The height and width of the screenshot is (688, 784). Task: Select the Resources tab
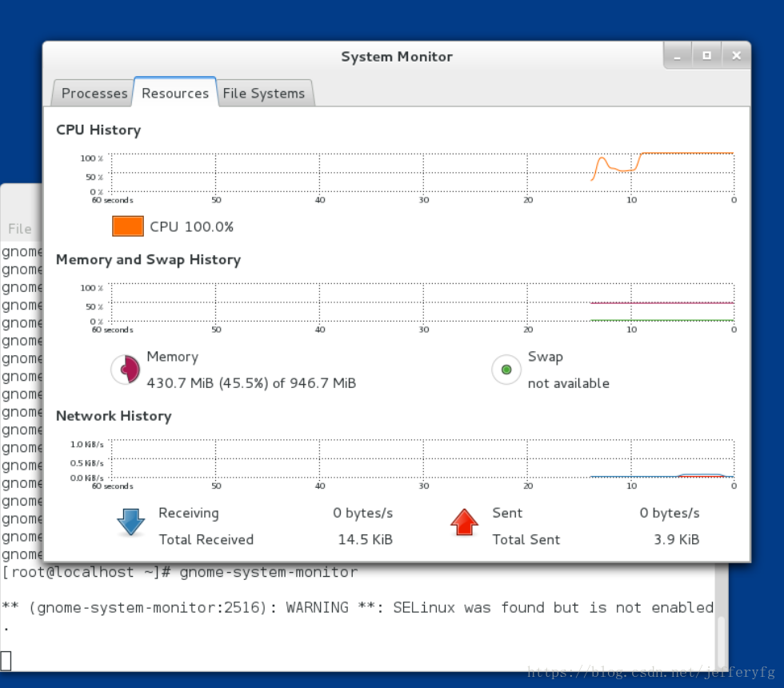[x=175, y=93]
